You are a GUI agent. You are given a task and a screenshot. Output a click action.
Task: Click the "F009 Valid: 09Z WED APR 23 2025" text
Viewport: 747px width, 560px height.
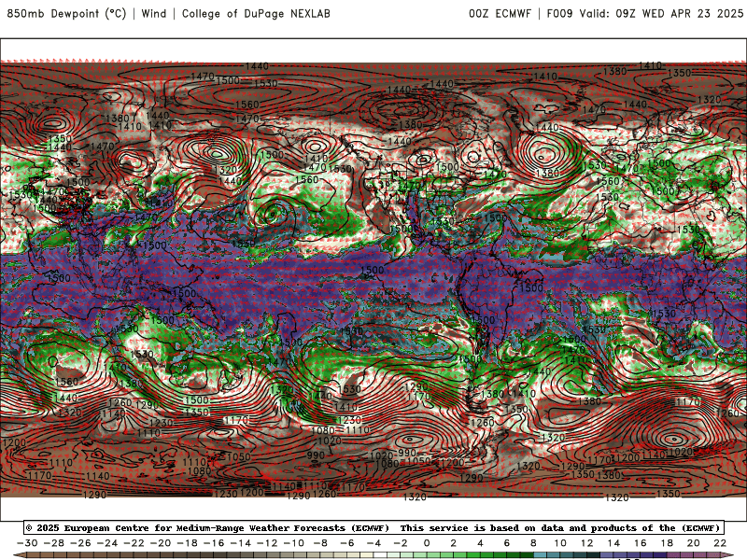pyautogui.click(x=645, y=13)
